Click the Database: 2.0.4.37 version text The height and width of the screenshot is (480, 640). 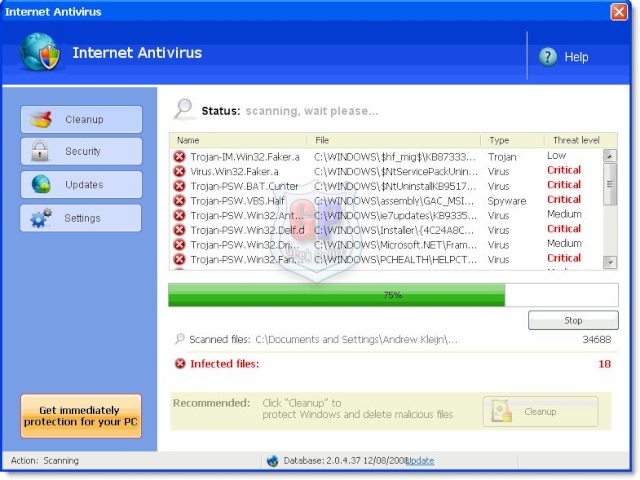345,460
